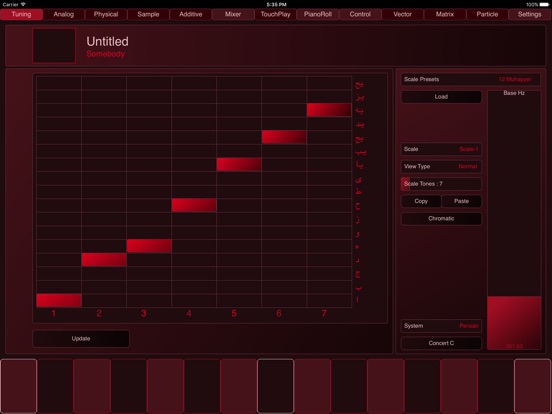The image size is (552, 414).
Task: Toggle the highlighted grid cell in column 1
Action: [59, 300]
